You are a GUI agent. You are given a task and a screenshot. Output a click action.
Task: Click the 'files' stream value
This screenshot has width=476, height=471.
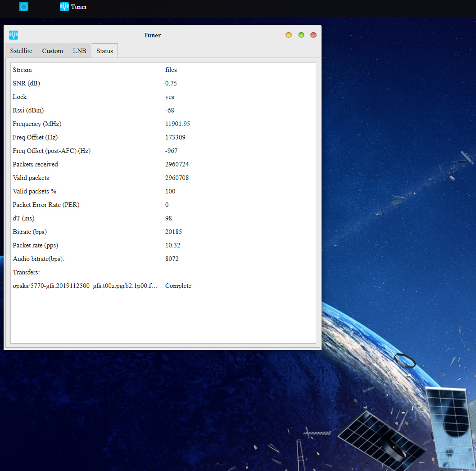[171, 70]
